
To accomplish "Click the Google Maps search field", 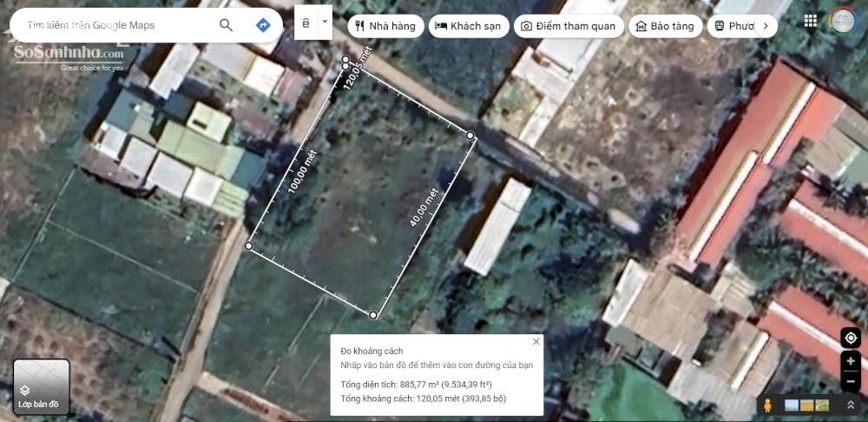I will tap(117, 25).
